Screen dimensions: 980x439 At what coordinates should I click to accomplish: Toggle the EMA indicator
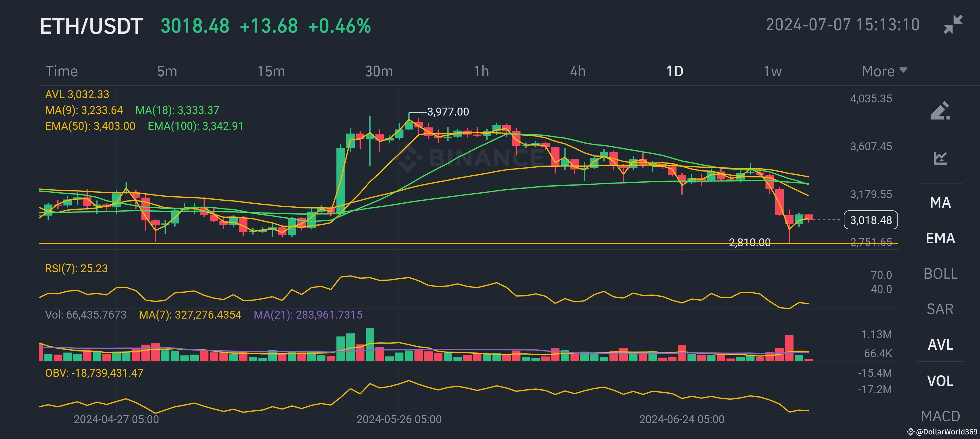(x=940, y=238)
